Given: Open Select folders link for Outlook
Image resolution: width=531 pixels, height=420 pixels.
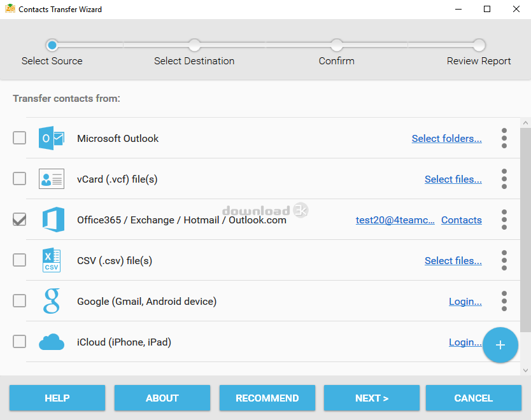Looking at the screenshot, I should (447, 139).
